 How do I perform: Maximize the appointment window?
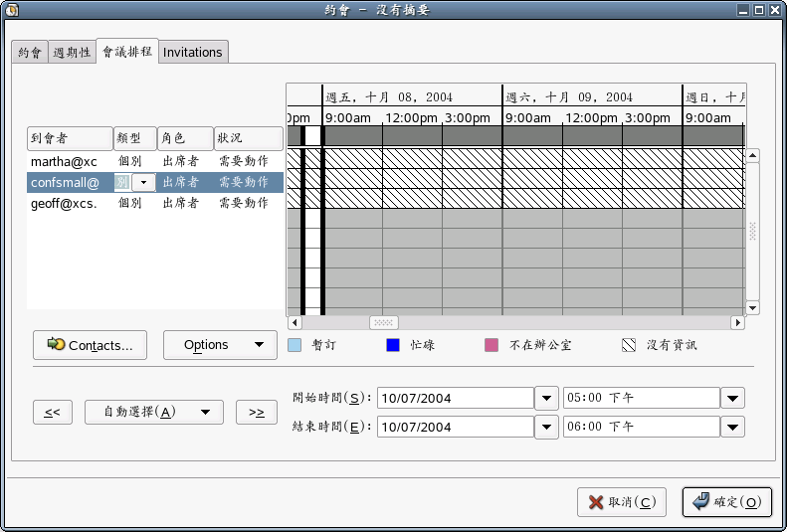(759, 10)
